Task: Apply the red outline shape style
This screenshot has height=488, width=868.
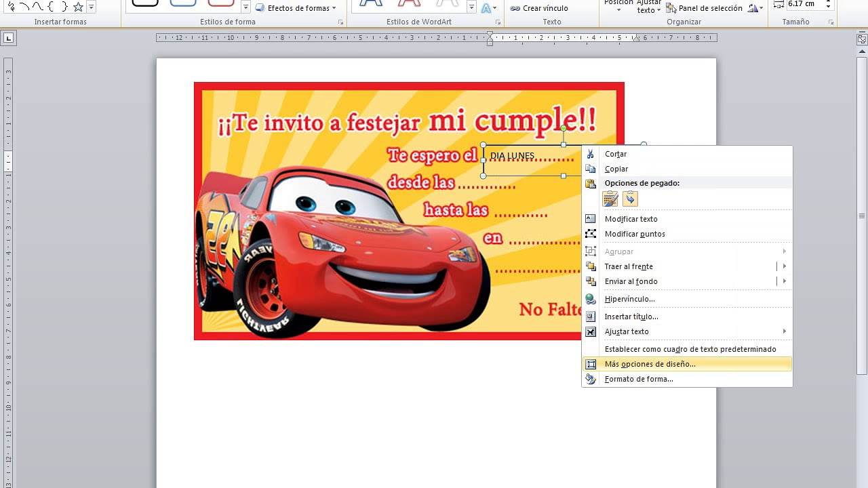Action: click(x=221, y=3)
